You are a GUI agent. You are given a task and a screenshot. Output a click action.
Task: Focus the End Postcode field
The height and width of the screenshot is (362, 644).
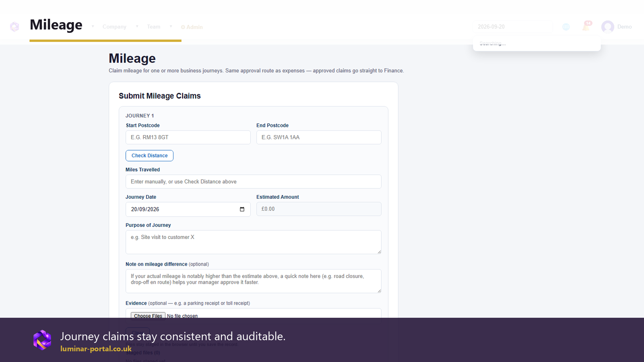pyautogui.click(x=319, y=137)
